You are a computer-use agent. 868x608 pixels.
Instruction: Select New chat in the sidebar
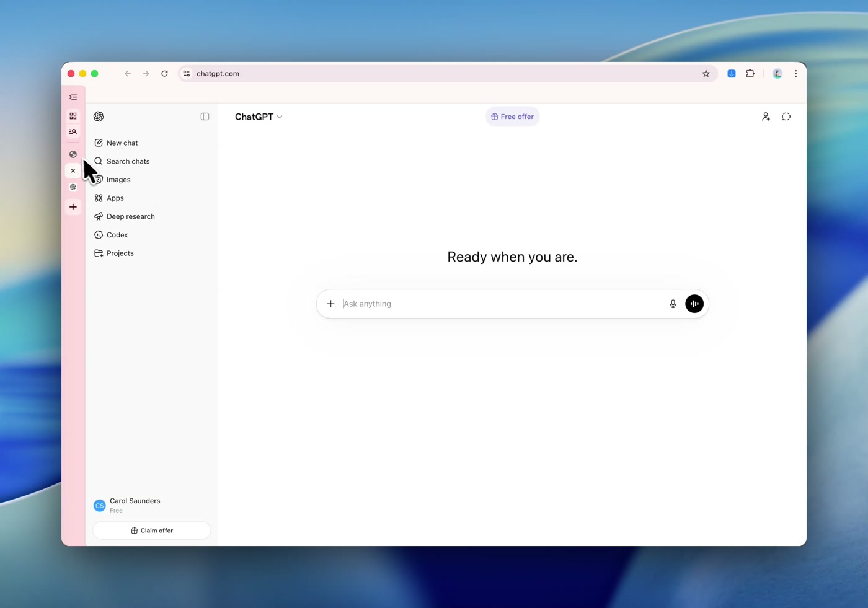click(x=122, y=143)
